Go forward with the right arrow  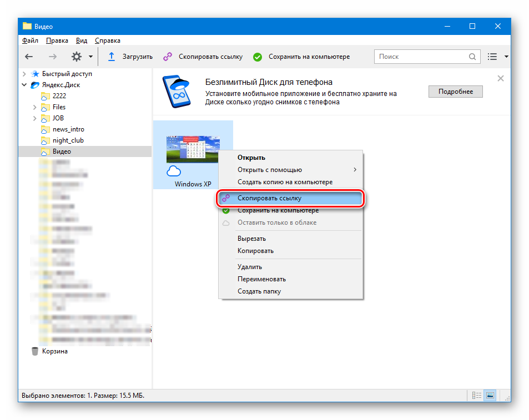(53, 57)
